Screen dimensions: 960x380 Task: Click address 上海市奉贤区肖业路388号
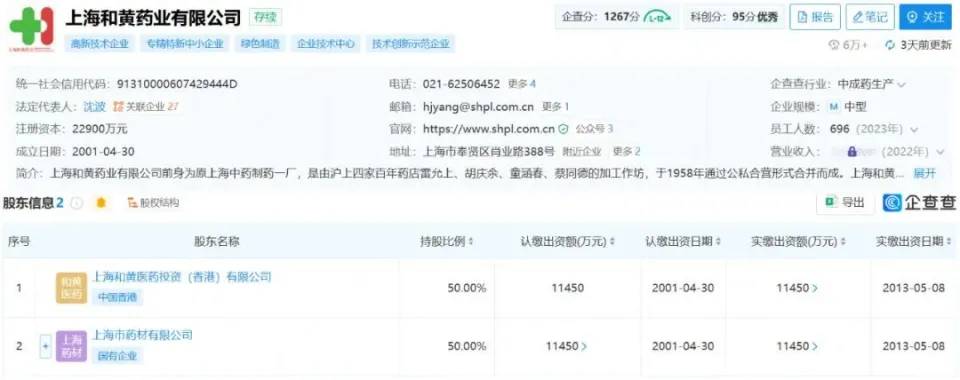[489, 152]
